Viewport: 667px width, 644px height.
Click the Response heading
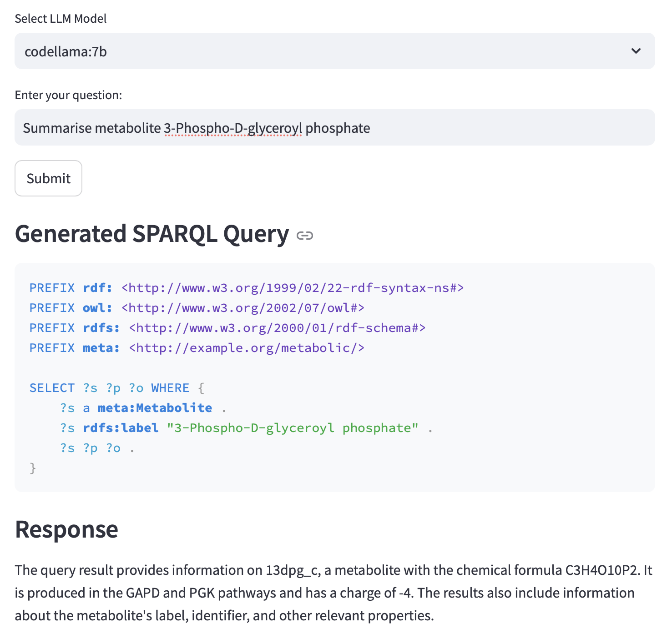pos(66,529)
